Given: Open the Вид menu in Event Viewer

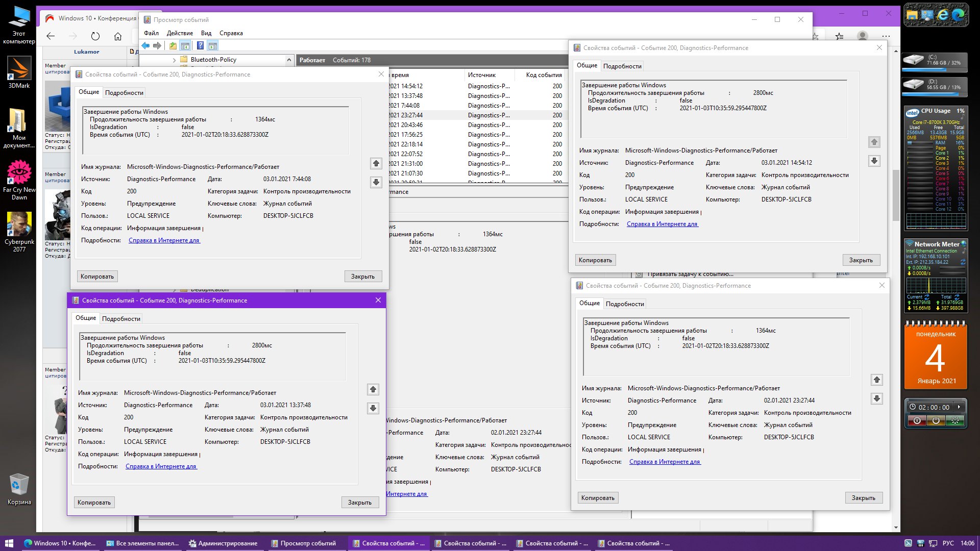Looking at the screenshot, I should coord(206,33).
